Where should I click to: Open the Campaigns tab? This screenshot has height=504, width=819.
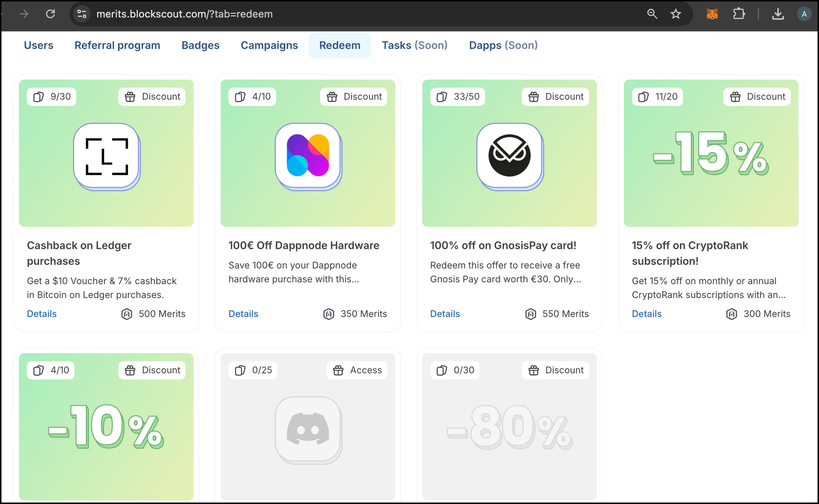(269, 45)
